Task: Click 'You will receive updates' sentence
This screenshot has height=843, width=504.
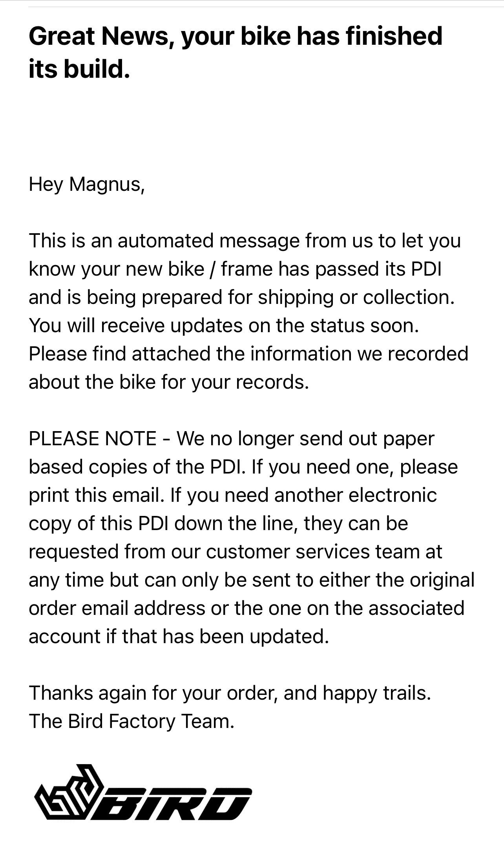Action: [224, 325]
